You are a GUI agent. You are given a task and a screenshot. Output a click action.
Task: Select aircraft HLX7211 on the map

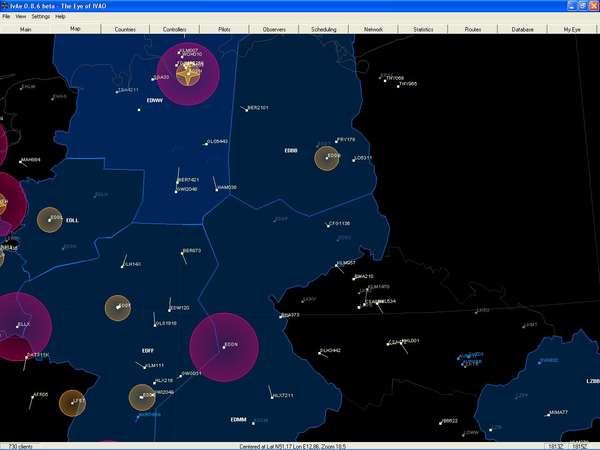pos(283,395)
